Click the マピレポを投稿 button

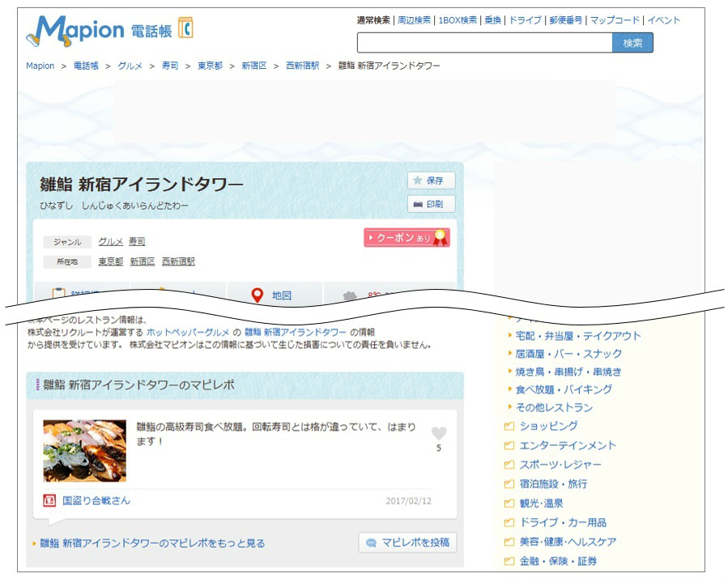click(407, 542)
